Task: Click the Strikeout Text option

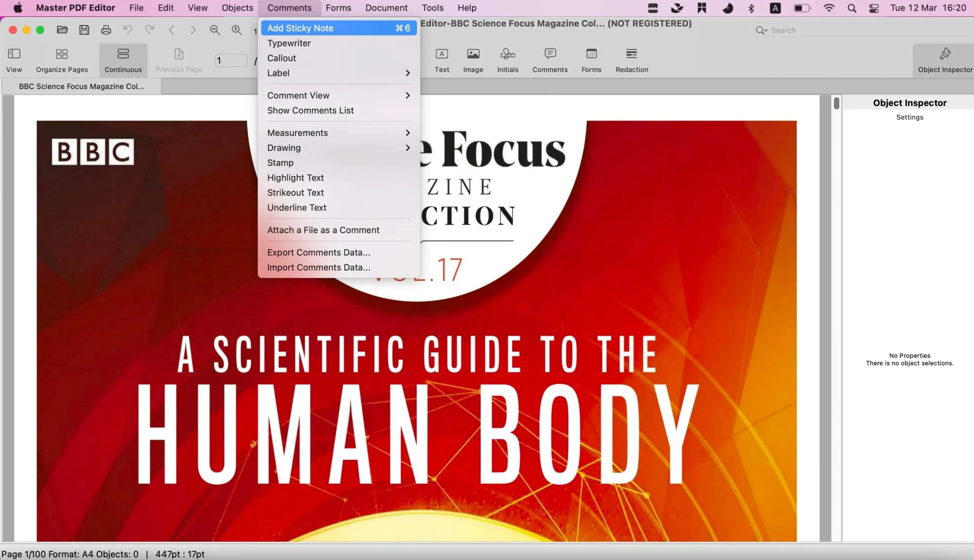Action: (x=295, y=192)
